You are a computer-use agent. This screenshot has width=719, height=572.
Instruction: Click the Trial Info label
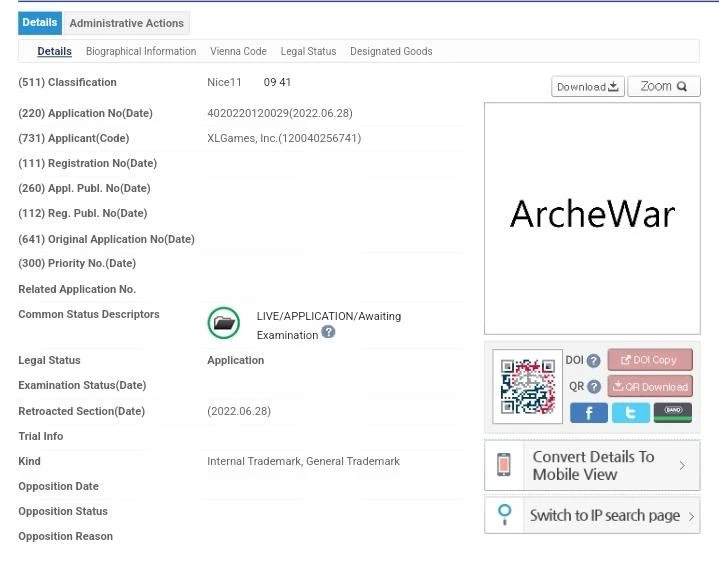coord(41,436)
